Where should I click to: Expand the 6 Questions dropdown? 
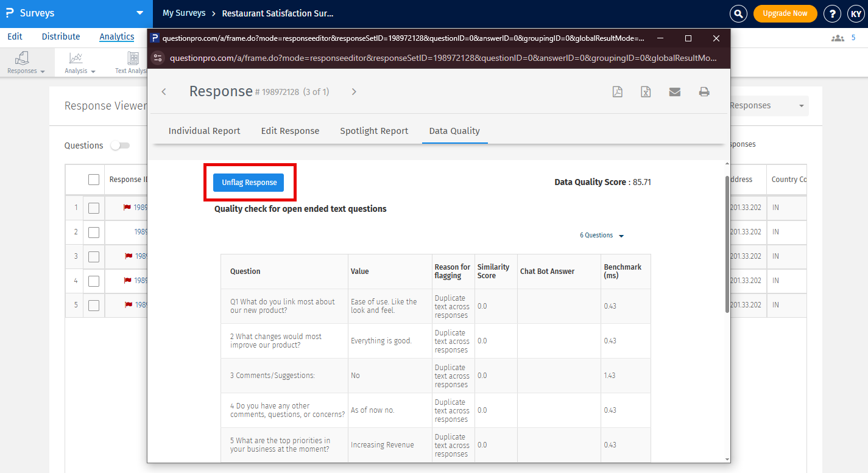click(x=601, y=236)
